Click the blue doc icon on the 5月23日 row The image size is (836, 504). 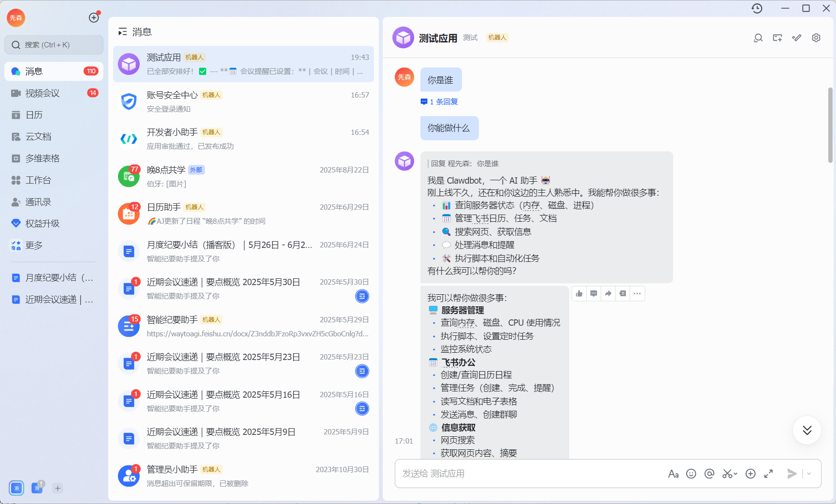362,371
